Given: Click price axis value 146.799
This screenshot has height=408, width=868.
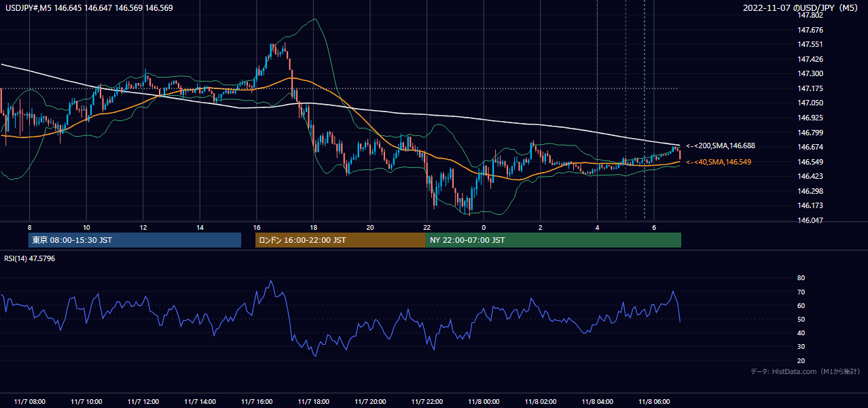Looking at the screenshot, I should coord(810,133).
